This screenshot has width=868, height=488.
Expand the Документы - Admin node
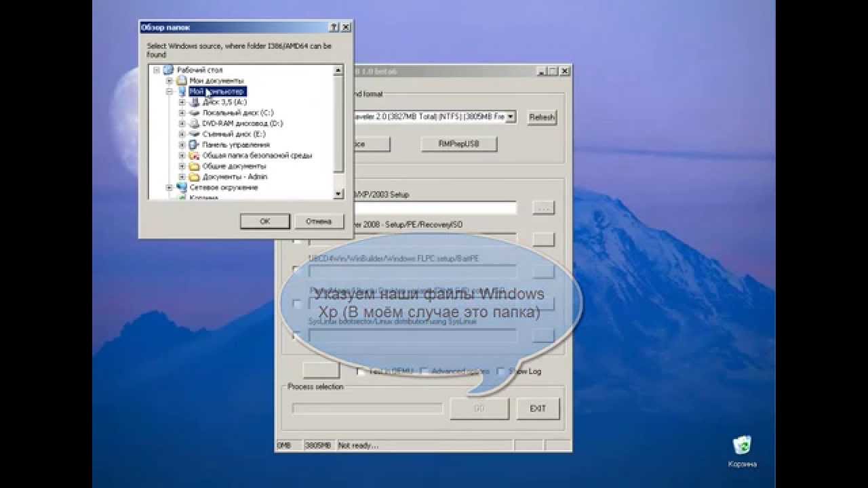182,177
